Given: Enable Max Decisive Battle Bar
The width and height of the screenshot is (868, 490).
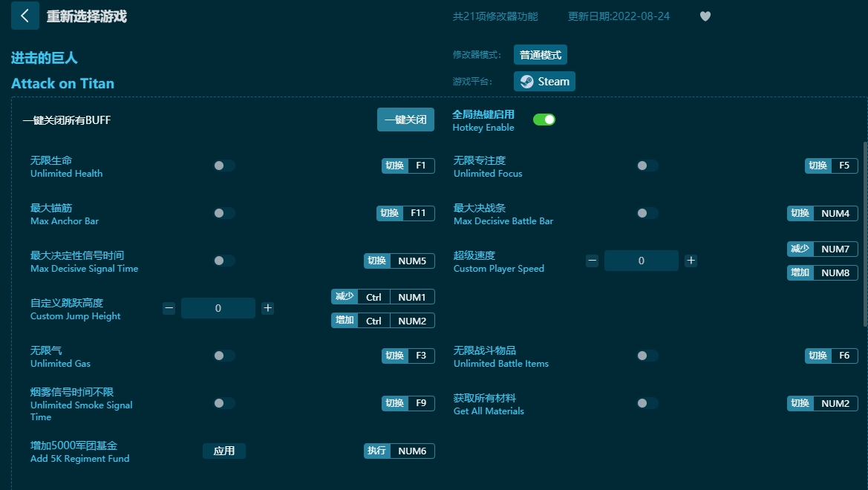Looking at the screenshot, I should [647, 213].
